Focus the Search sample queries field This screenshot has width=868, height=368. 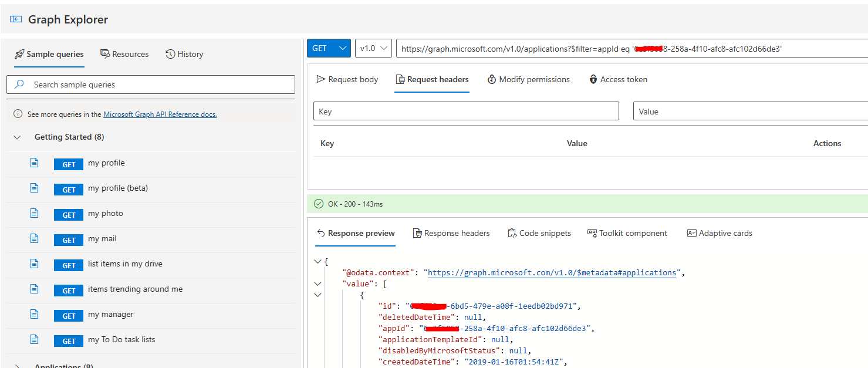click(x=151, y=85)
